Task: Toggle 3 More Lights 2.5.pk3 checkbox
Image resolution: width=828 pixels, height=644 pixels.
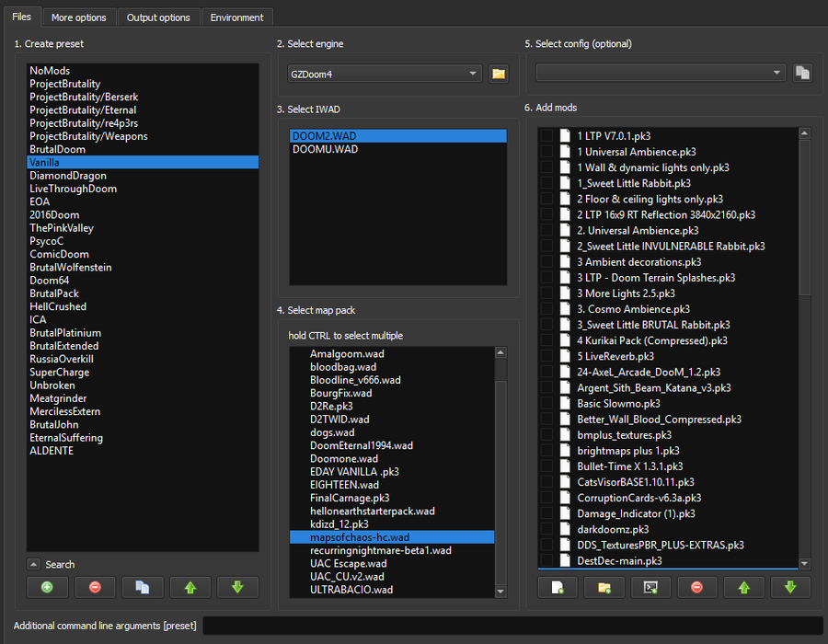Action: coord(547,293)
